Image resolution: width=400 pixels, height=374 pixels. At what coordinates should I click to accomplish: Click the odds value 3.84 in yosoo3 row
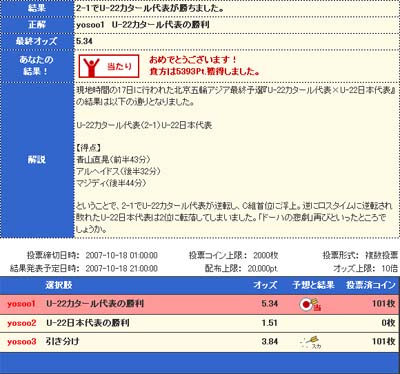270,342
